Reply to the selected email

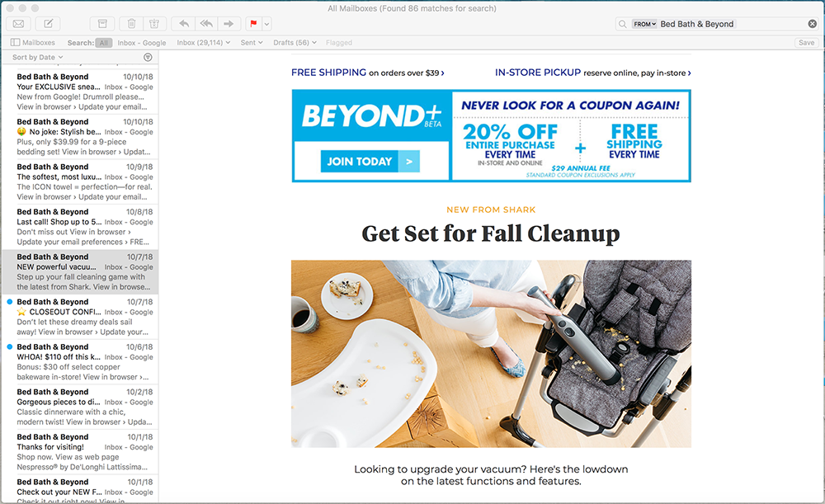pos(184,24)
